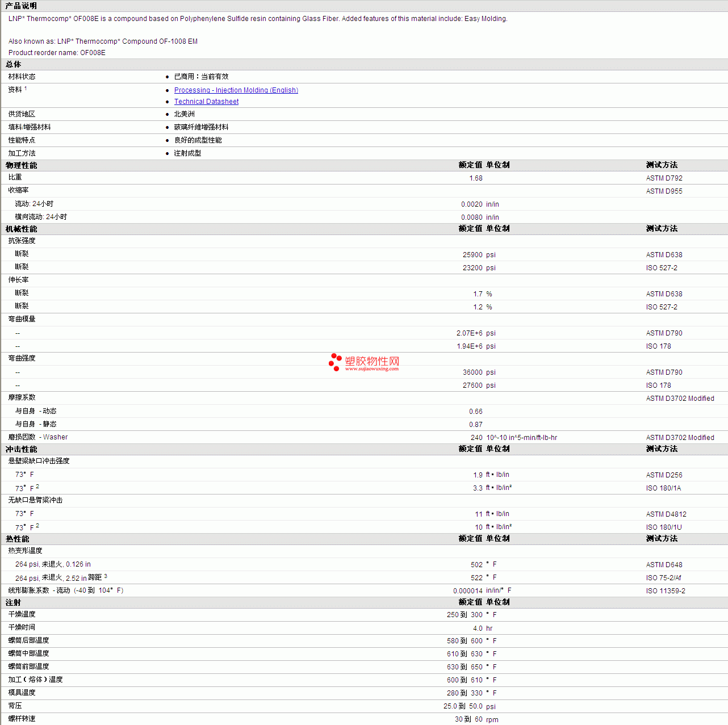Click the ISO 75-2/Af test method
This screenshot has width=728, height=725.
pos(663,578)
